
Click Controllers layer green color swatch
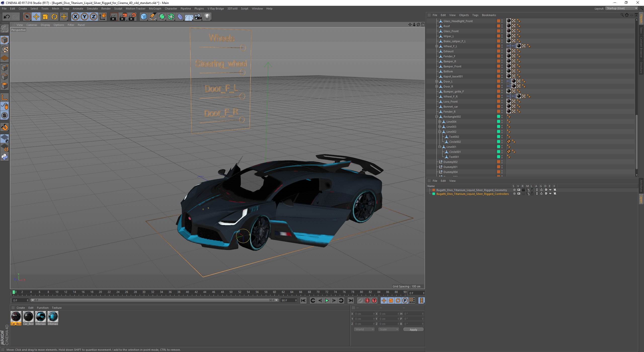434,194
